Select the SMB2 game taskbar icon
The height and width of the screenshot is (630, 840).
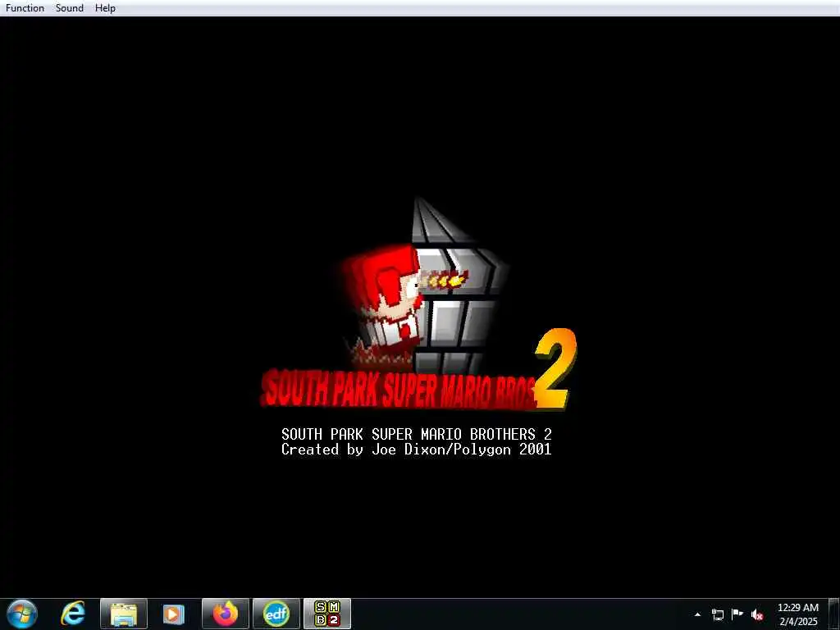pyautogui.click(x=327, y=614)
